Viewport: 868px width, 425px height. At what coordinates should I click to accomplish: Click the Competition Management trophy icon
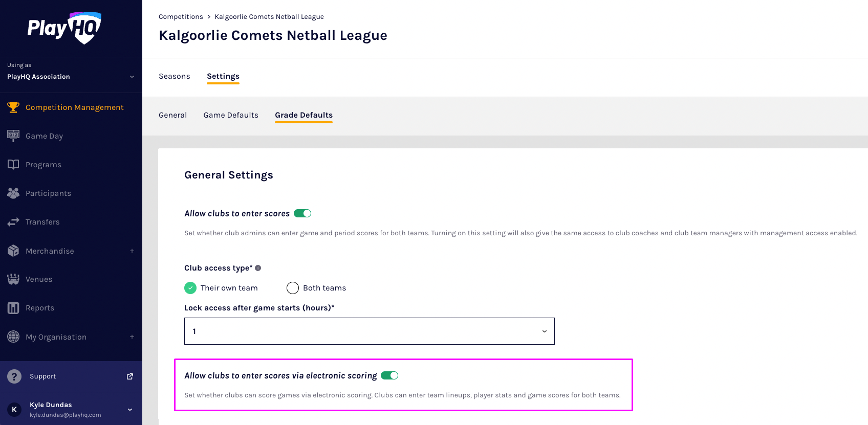(13, 107)
